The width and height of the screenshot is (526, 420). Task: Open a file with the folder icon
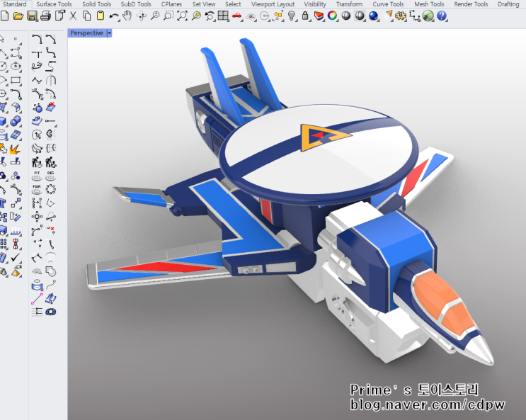[18, 16]
